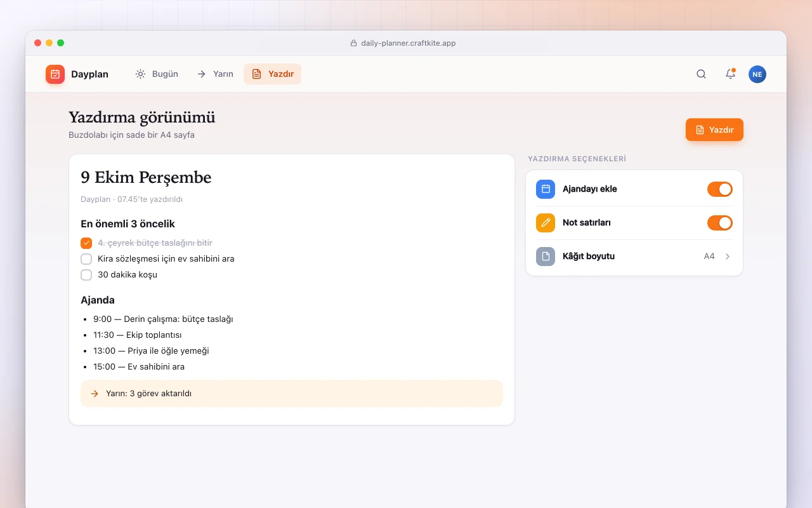Toggle off Not satırları switch
The height and width of the screenshot is (508, 812).
point(720,223)
